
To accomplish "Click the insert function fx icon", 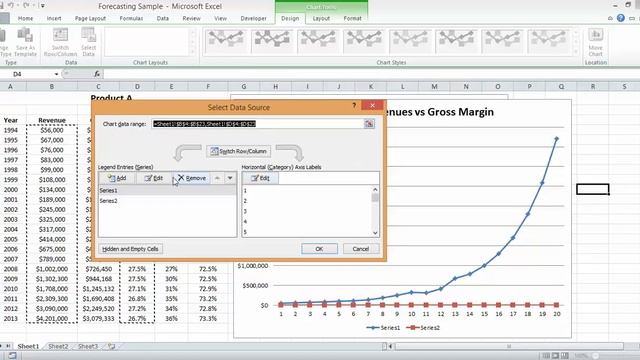I will [x=97, y=74].
